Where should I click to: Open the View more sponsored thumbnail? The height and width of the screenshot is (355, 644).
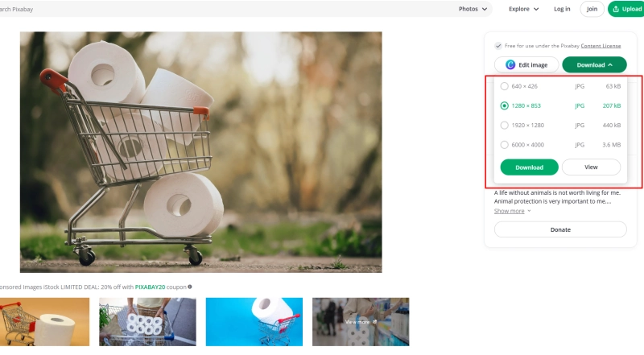point(360,321)
